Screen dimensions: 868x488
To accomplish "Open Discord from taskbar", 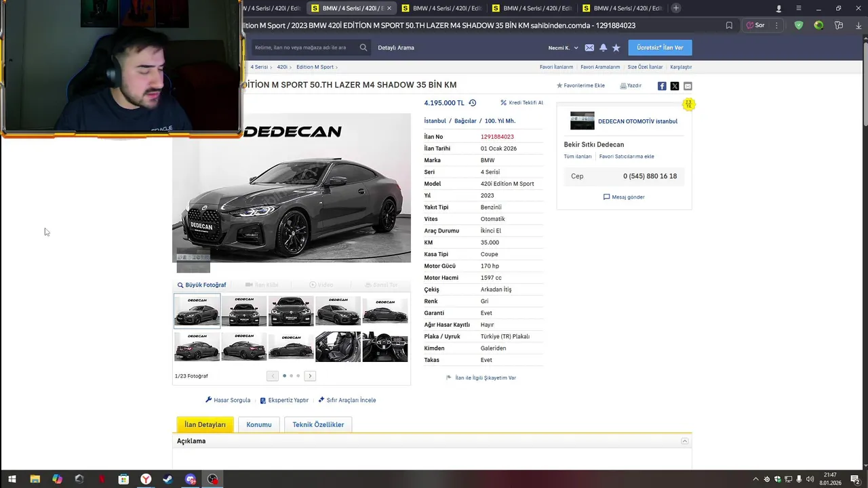I will (191, 479).
